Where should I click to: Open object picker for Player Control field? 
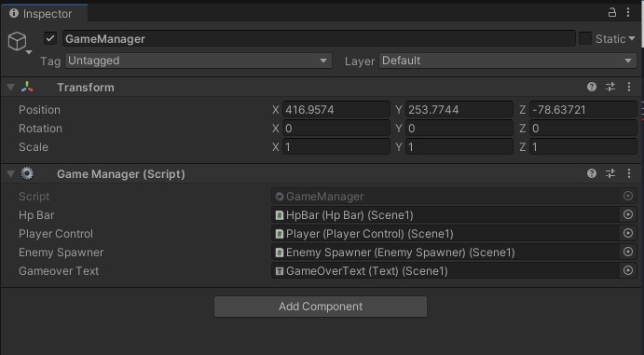(x=628, y=233)
